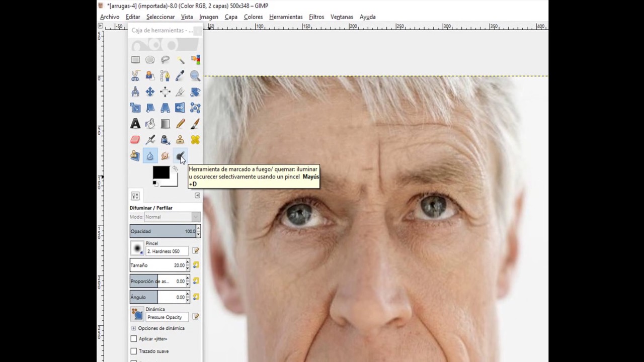Select the Color Picker eyedropper tool
The image size is (644, 362).
(x=180, y=76)
